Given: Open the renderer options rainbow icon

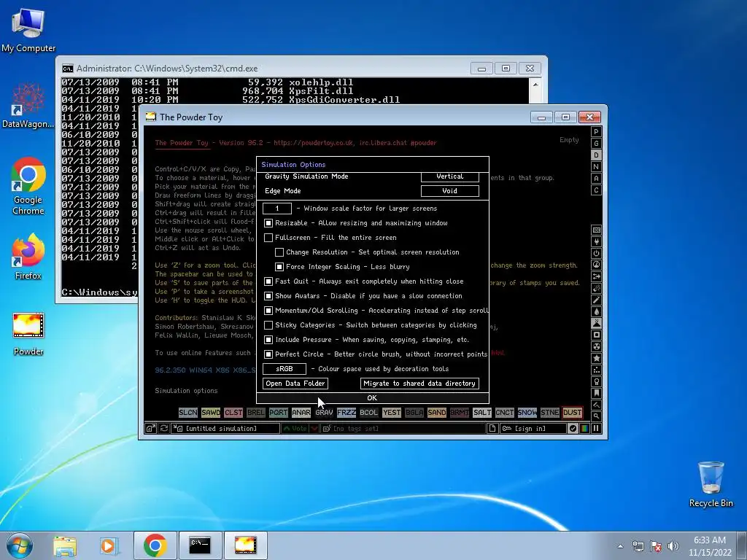Looking at the screenshot, I should tap(584, 429).
